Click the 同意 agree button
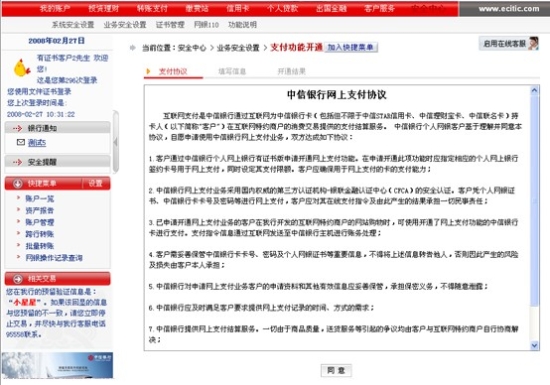Viewport: 550px width, 385px height. [x=336, y=370]
